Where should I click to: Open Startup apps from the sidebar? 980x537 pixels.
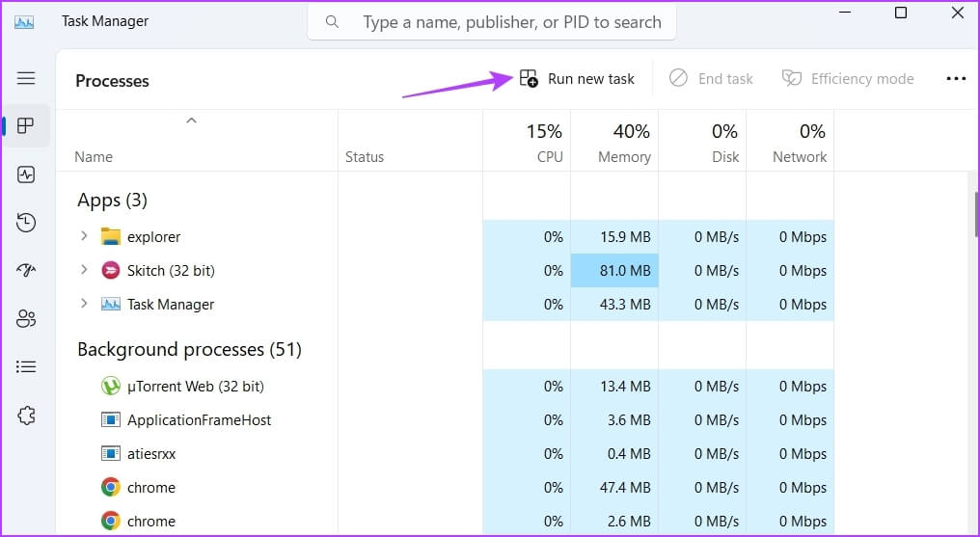(26, 270)
